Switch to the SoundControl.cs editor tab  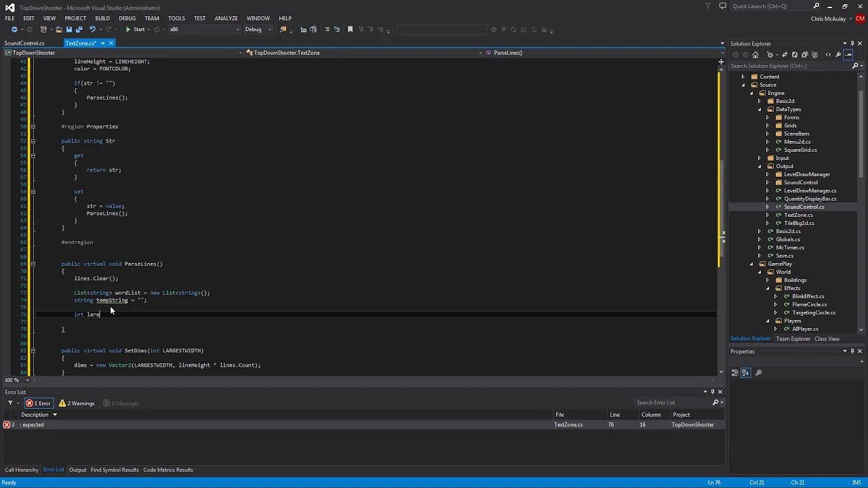24,43
